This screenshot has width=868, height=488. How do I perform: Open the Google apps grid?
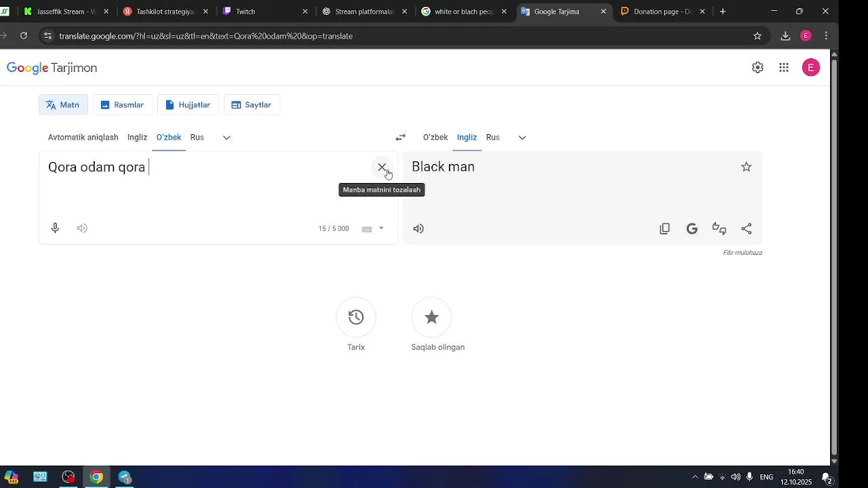[784, 68]
